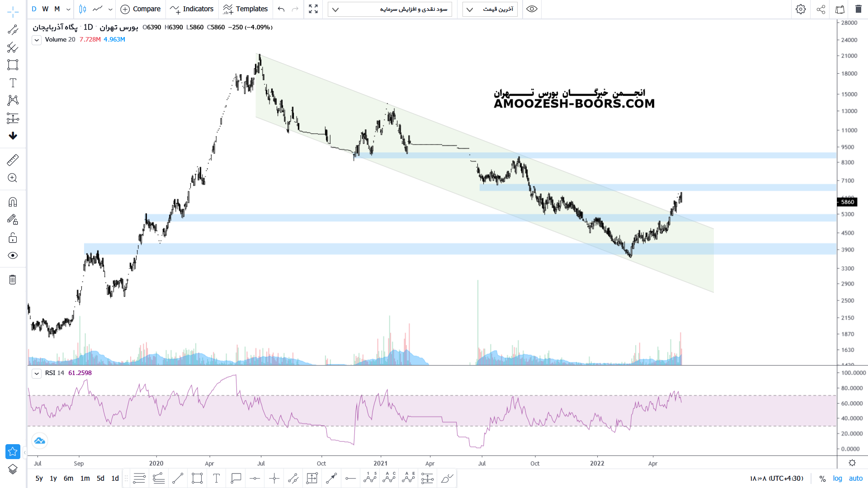Viewport: 868px width, 488px height.
Task: Collapse the Volume indicator legend
Action: (37, 40)
